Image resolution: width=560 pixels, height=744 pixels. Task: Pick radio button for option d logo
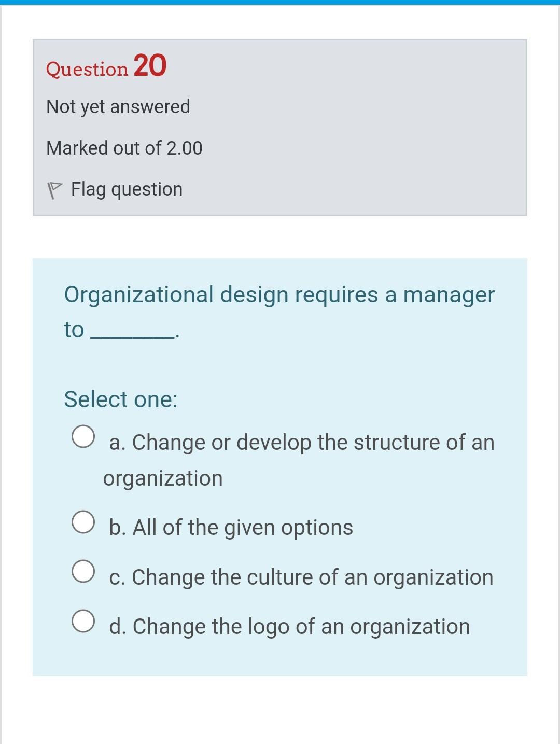[x=83, y=621]
